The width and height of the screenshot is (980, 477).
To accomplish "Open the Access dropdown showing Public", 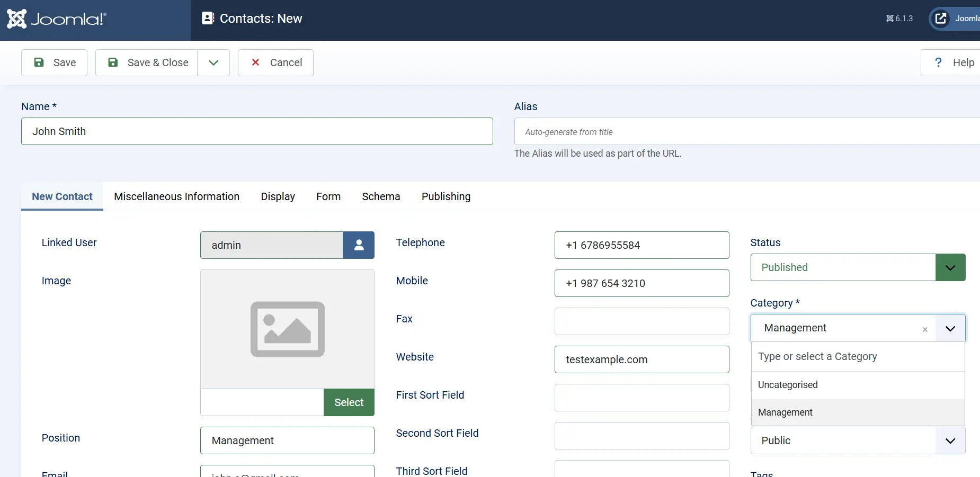I will coord(858,440).
